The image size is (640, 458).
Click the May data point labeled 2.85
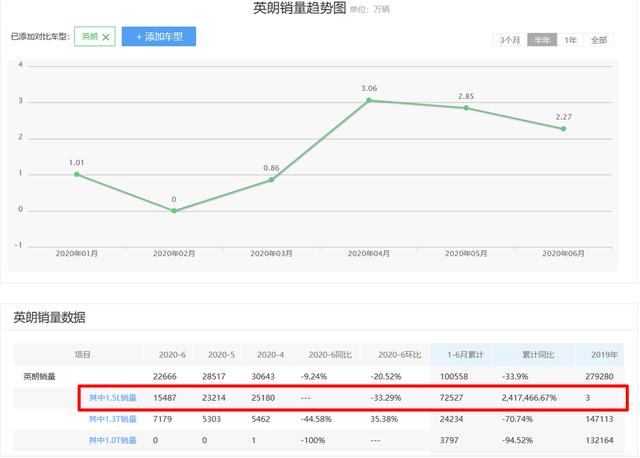pos(466,107)
